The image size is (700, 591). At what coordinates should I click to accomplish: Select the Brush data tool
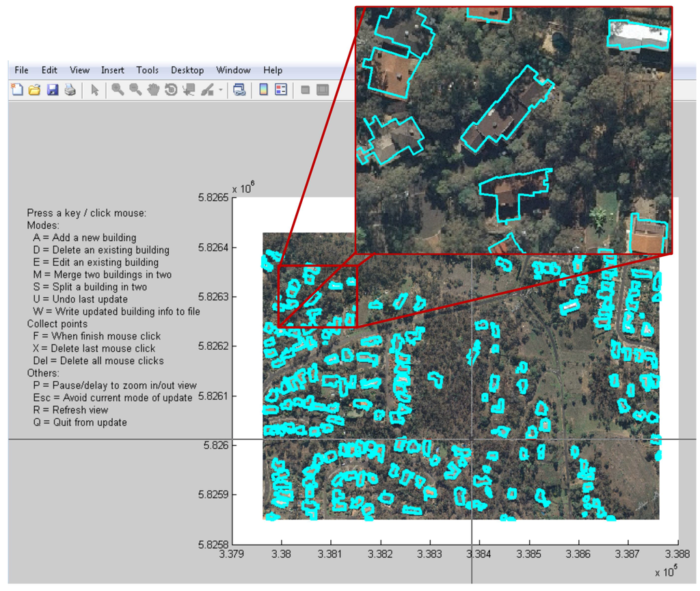[207, 89]
